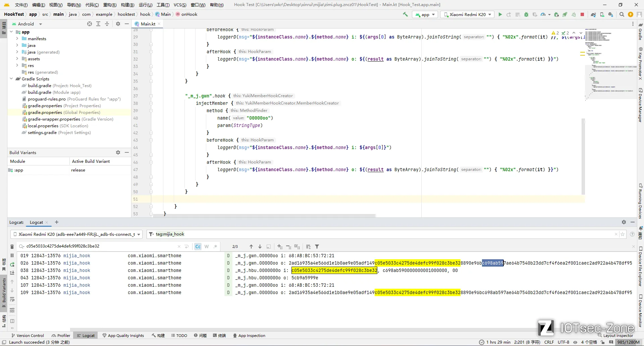Open the SDK Manager toolbar icon
Screen dimensions: 644x346
(611, 14)
